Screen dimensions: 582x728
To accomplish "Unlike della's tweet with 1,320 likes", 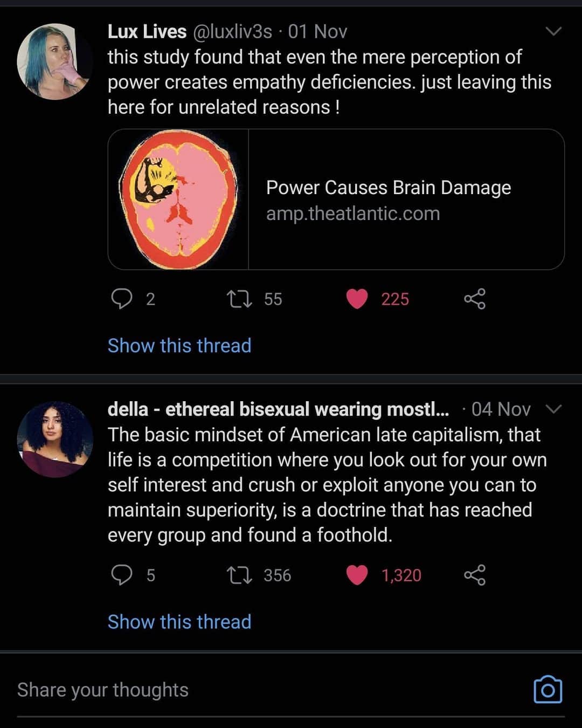I will (x=357, y=575).
